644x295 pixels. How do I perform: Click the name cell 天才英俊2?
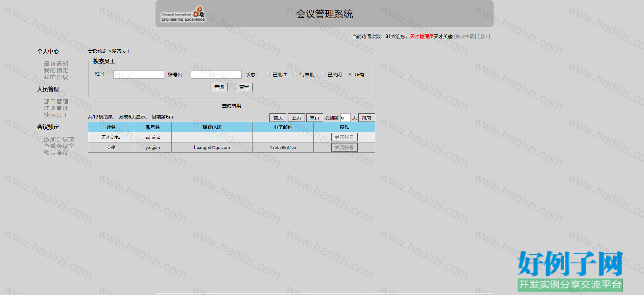(x=111, y=137)
